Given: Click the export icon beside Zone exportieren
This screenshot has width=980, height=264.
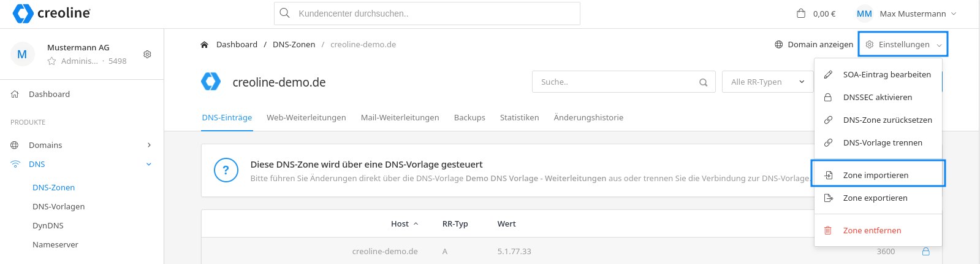Looking at the screenshot, I should click(828, 198).
